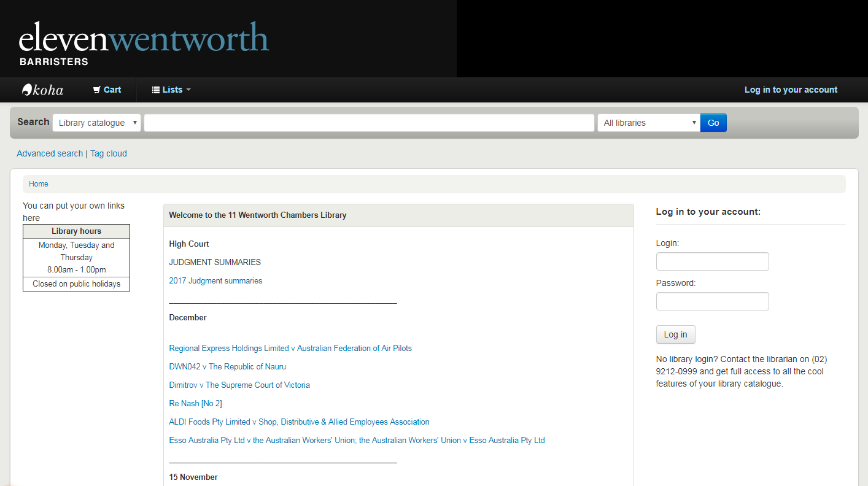Focus the Password input field
The width and height of the screenshot is (868, 486).
click(x=712, y=301)
